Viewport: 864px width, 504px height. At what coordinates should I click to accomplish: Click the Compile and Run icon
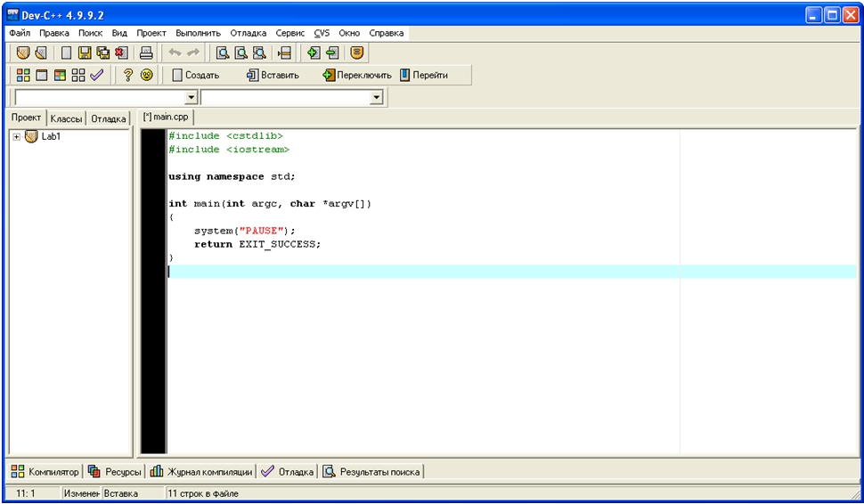point(60,75)
